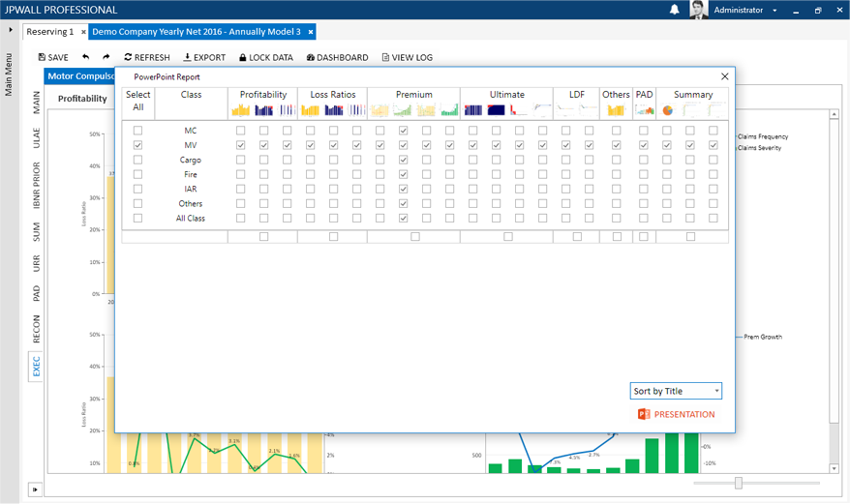Click the Select All column header

pos(138,101)
